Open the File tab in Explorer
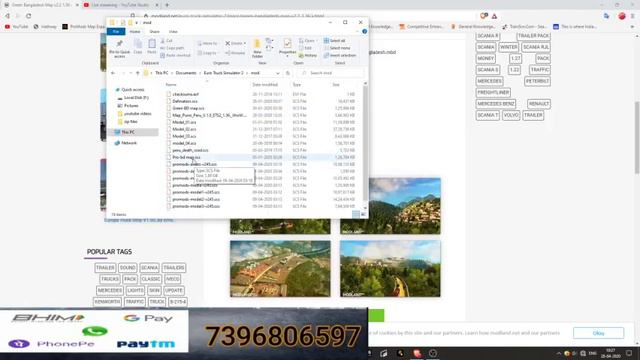This screenshot has height=360, width=640. [x=116, y=31]
